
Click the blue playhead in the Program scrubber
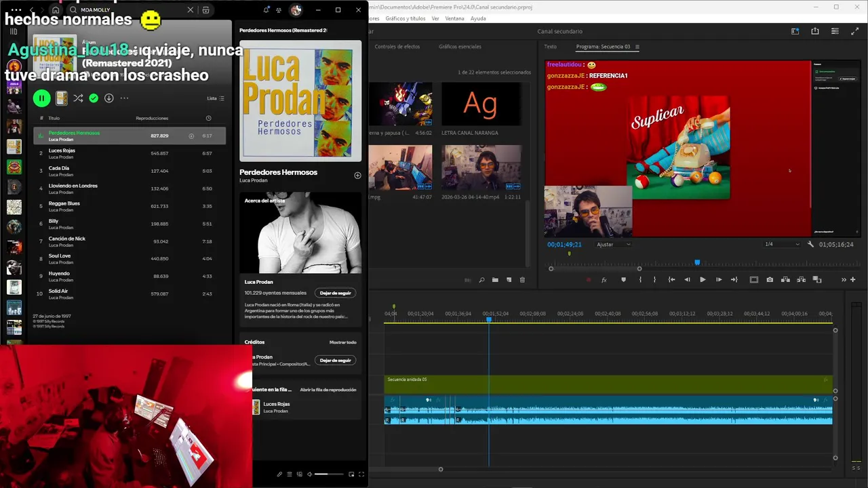tap(697, 262)
